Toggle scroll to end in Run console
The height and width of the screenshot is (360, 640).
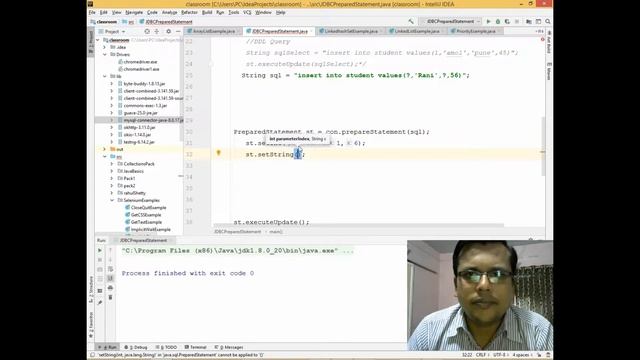111,278
